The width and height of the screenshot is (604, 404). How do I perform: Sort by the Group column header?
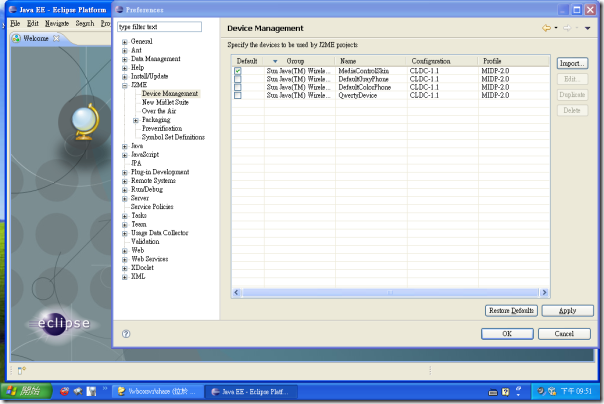coord(299,61)
